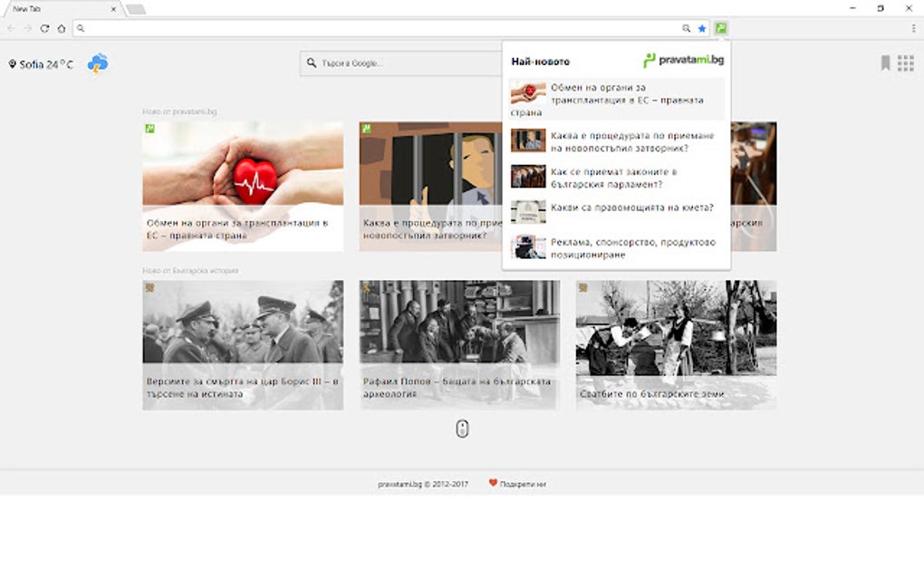Click the heart icon beside Подкрепи ни
Image resolution: width=924 pixels, height=578 pixels.
coord(492,484)
